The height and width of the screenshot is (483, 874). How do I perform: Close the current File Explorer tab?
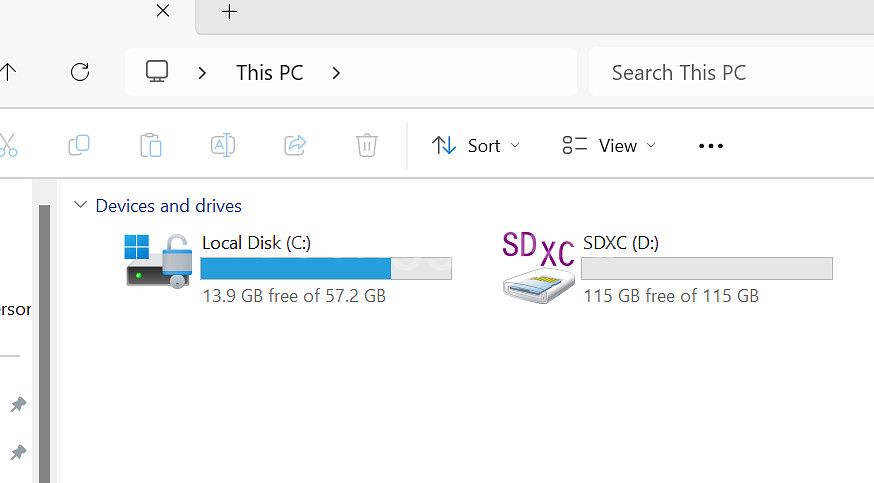pos(163,11)
